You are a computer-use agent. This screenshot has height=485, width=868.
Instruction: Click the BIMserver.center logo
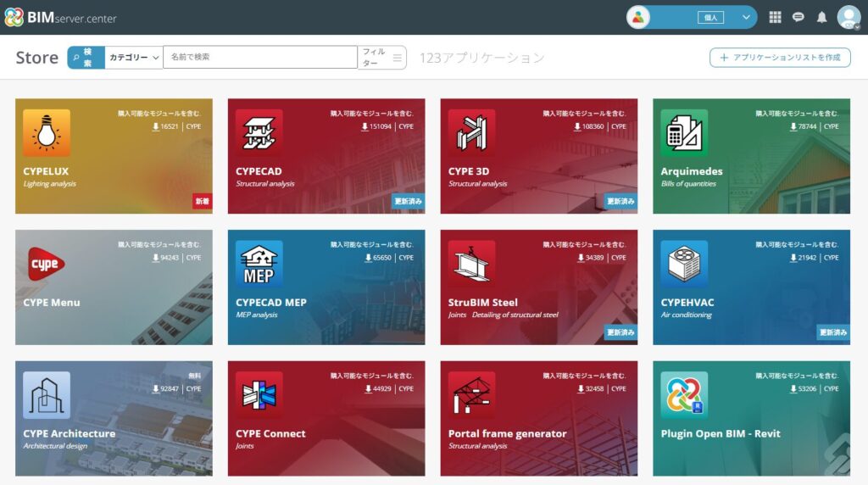pos(60,18)
